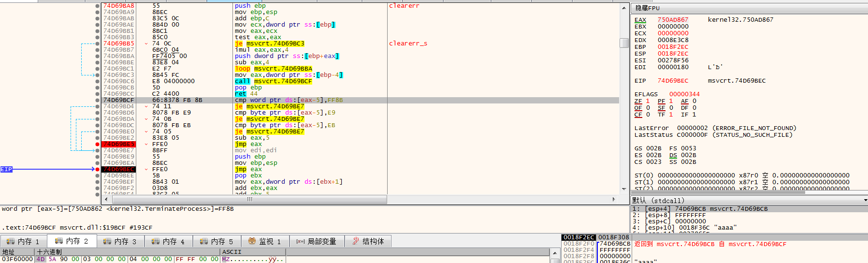The height and width of the screenshot is (263, 868).
Task: Collapse jump marker next to bytes 74 0C
Action: click(x=146, y=44)
